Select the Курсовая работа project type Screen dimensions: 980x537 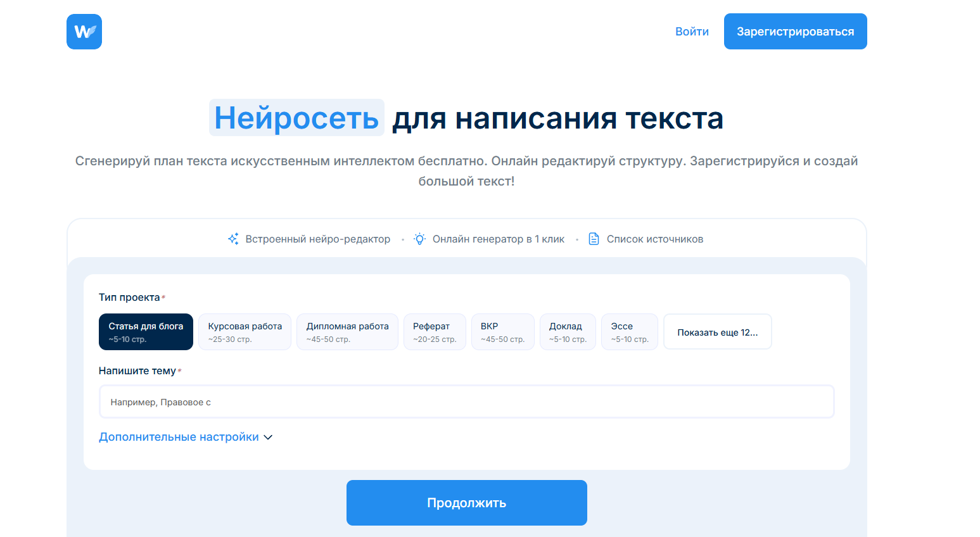coord(245,332)
